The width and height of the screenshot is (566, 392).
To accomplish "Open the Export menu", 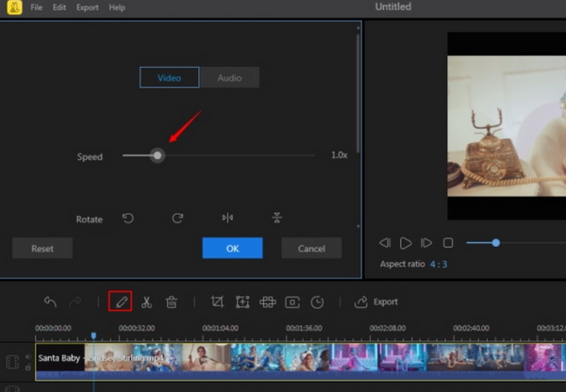I will (x=90, y=8).
